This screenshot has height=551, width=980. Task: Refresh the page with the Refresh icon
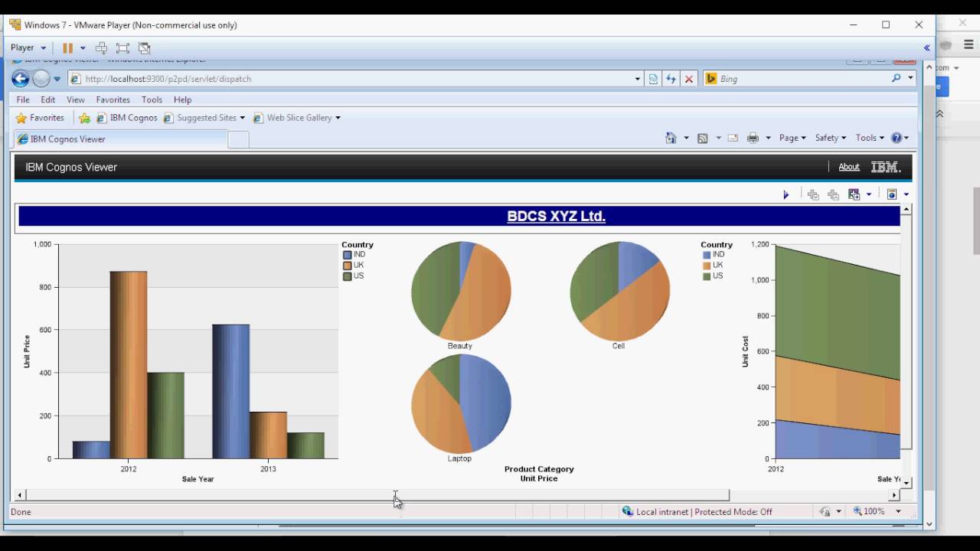coord(671,79)
